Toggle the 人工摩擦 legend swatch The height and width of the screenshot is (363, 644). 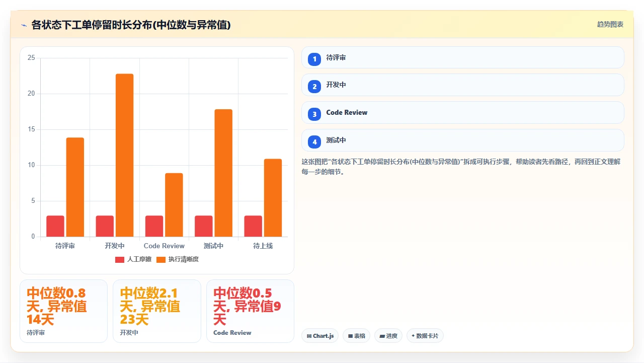pyautogui.click(x=120, y=259)
